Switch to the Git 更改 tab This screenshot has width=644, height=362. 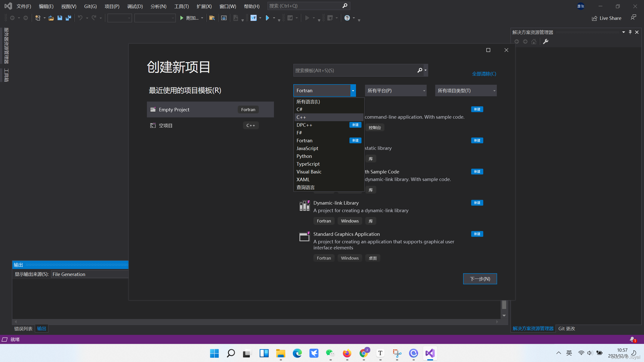coord(567,329)
